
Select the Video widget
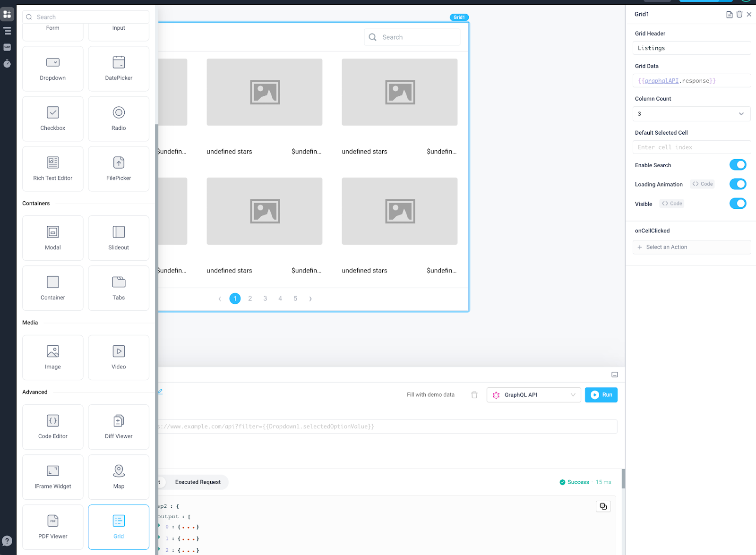tap(118, 357)
